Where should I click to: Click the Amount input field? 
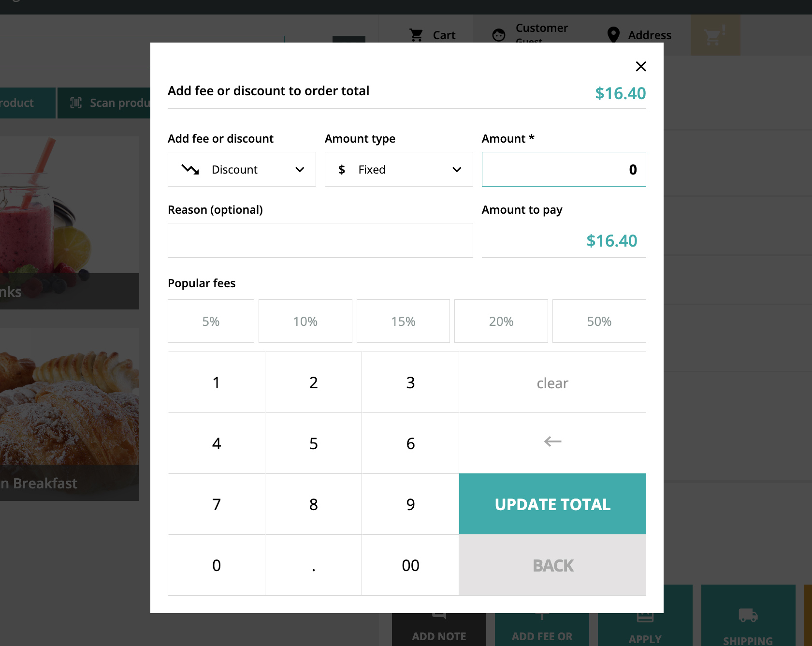click(564, 169)
